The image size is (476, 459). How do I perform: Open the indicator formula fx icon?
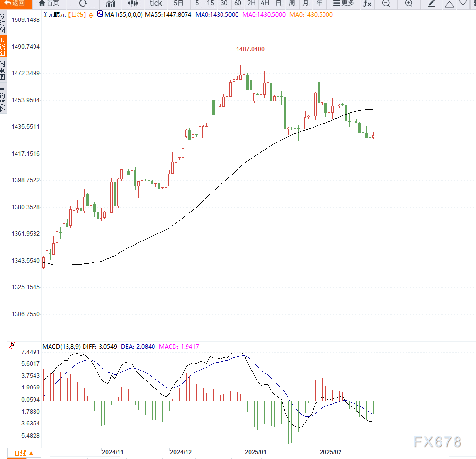tap(367, 5)
